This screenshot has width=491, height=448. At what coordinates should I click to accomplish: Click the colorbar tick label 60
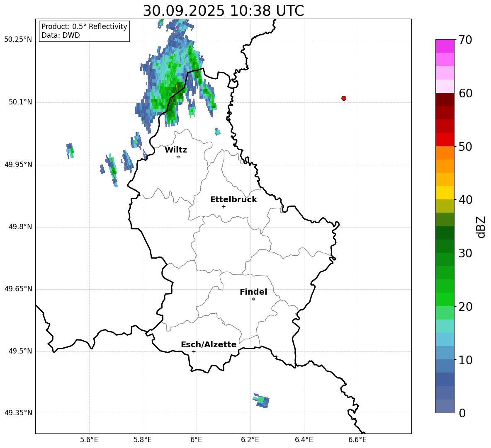point(465,93)
